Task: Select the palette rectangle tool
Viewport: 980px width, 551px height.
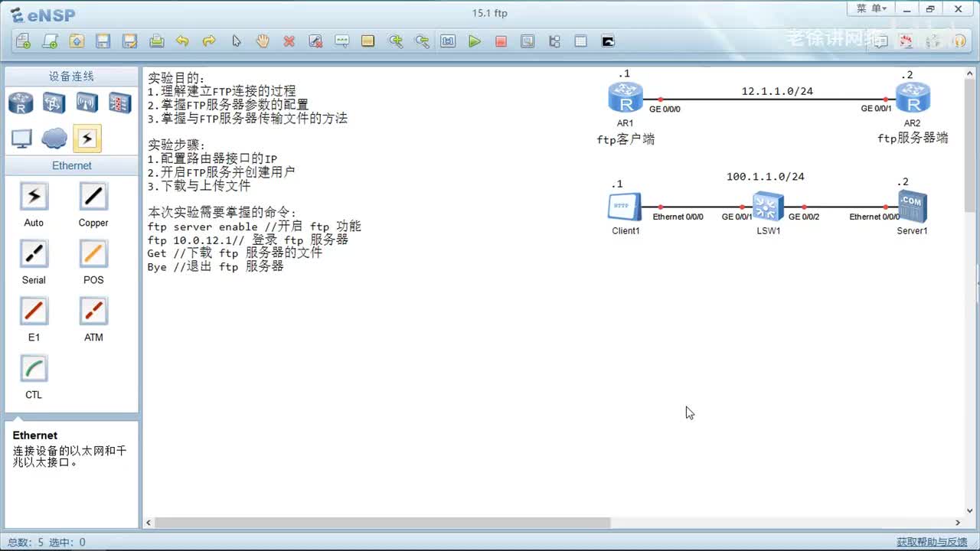Action: point(368,41)
